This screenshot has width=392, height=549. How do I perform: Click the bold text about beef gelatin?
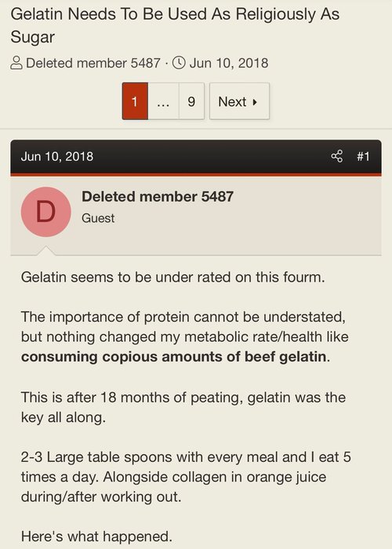tap(173, 357)
